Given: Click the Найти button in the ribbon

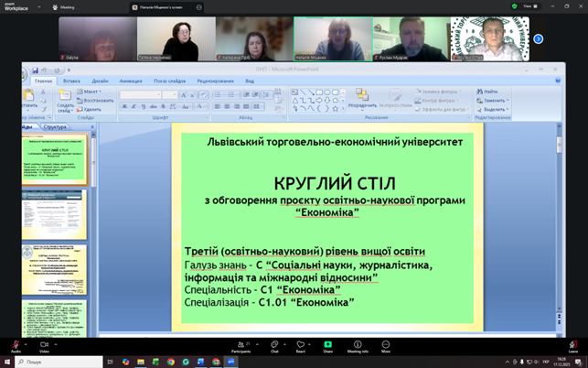Looking at the screenshot, I should pyautogui.click(x=488, y=92).
